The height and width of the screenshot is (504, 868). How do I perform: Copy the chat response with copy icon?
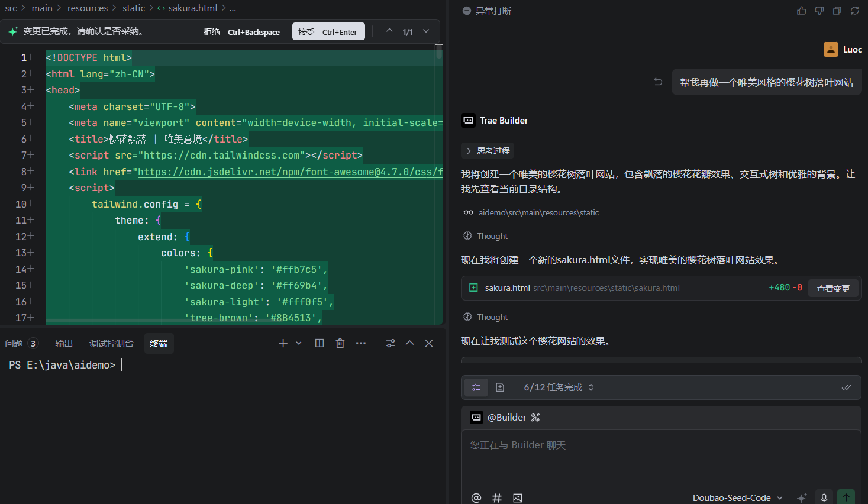(837, 11)
